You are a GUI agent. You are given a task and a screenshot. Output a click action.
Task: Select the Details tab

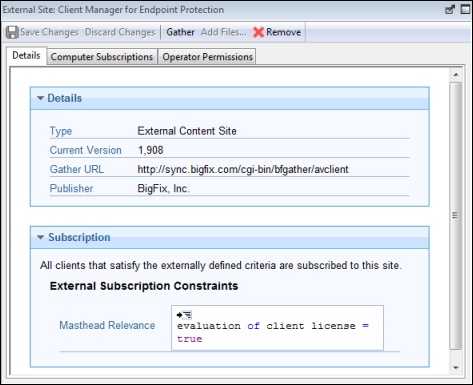(x=26, y=55)
